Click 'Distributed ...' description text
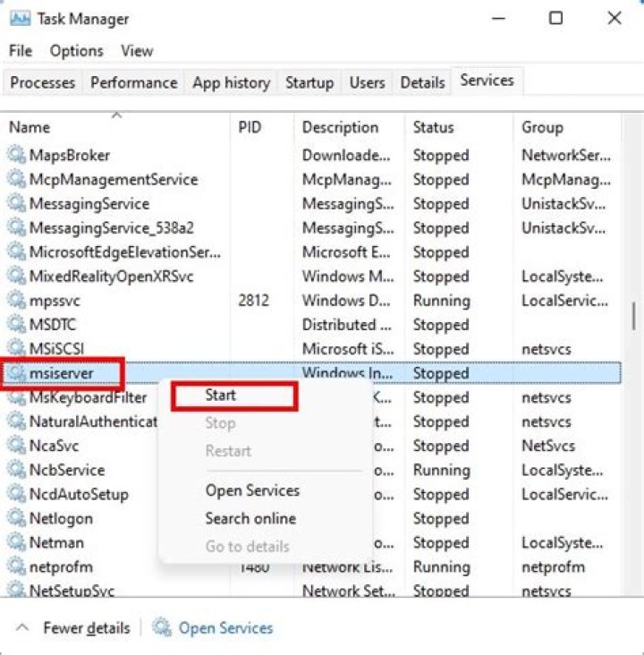 coord(347,325)
